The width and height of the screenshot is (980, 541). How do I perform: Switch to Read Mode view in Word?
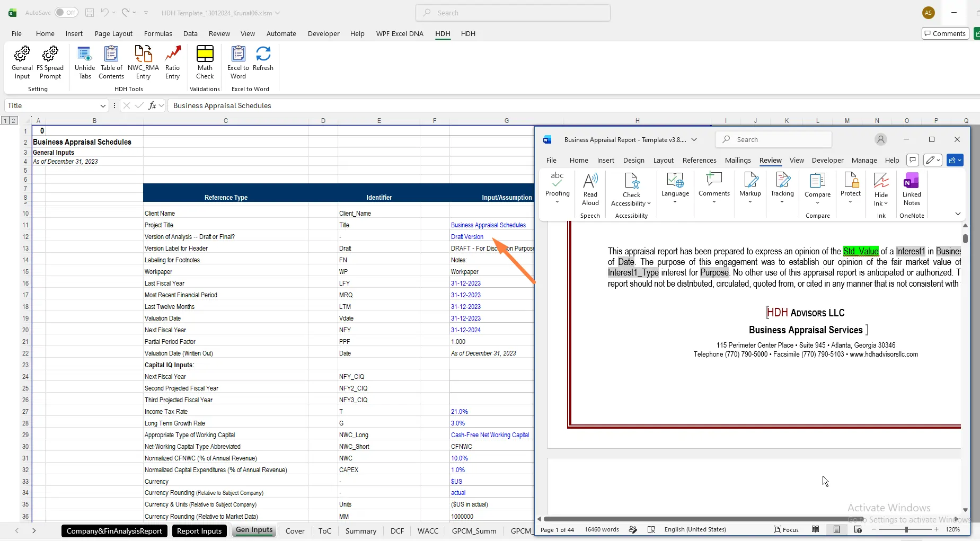[x=816, y=529]
